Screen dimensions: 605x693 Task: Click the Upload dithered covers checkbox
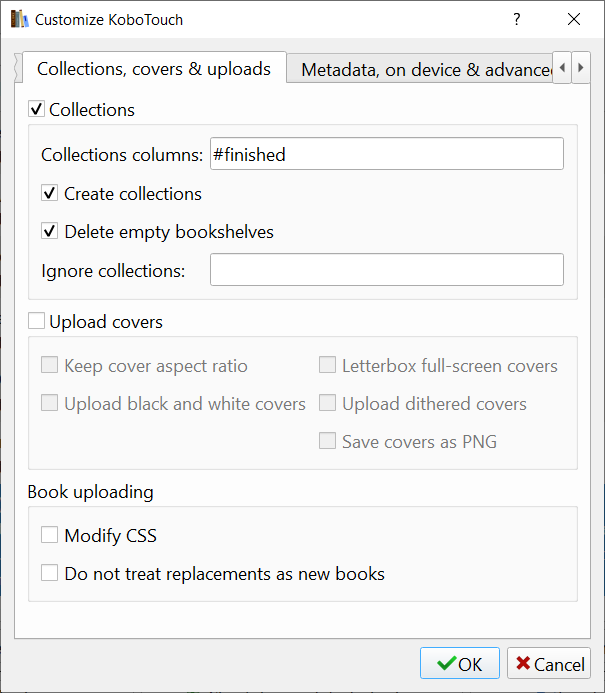[x=327, y=404]
